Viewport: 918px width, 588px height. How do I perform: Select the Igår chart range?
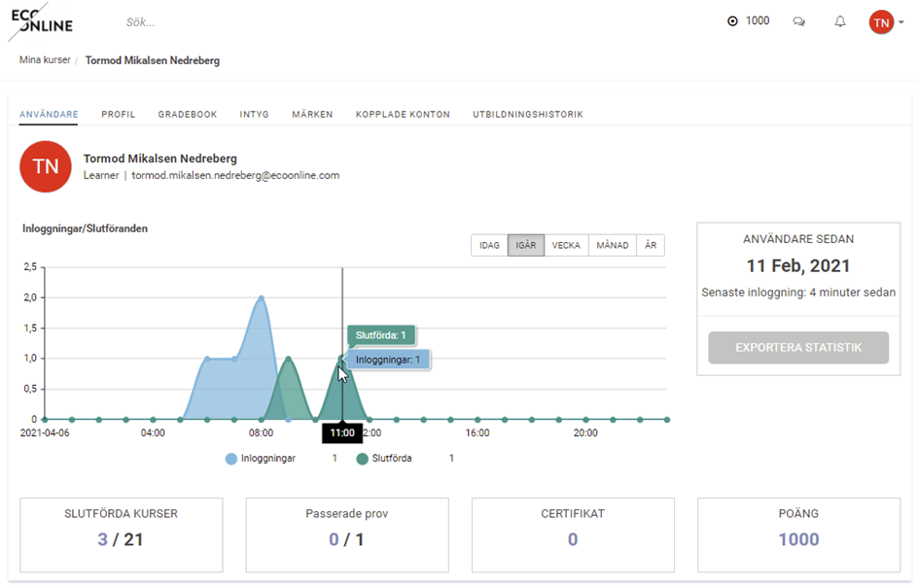pyautogui.click(x=526, y=245)
